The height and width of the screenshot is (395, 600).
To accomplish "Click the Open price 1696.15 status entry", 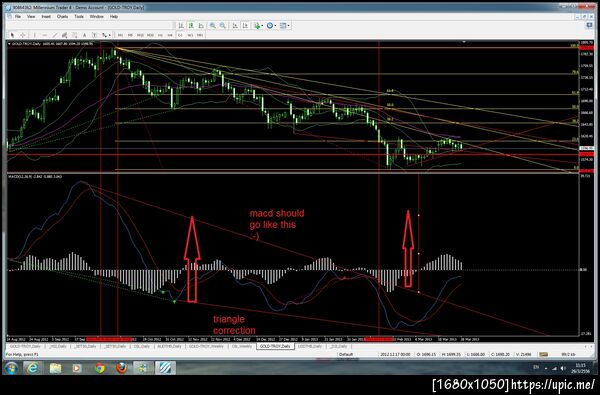I will click(x=426, y=354).
